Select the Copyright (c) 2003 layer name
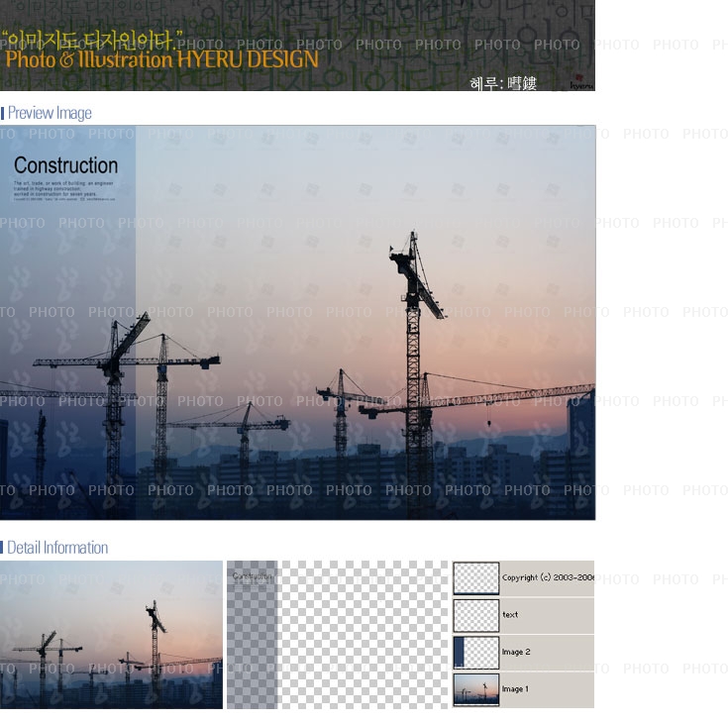Viewport: 728px width, 723px height. pos(547,578)
